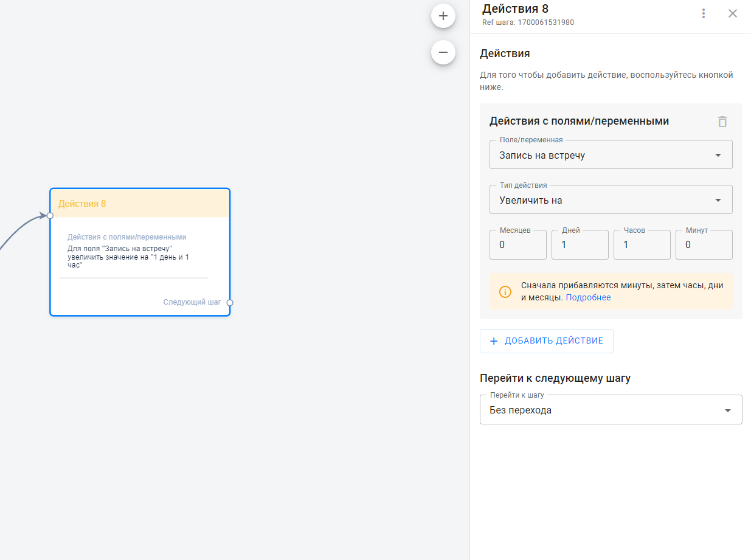Click the info icon in the yellow notice

tap(505, 292)
